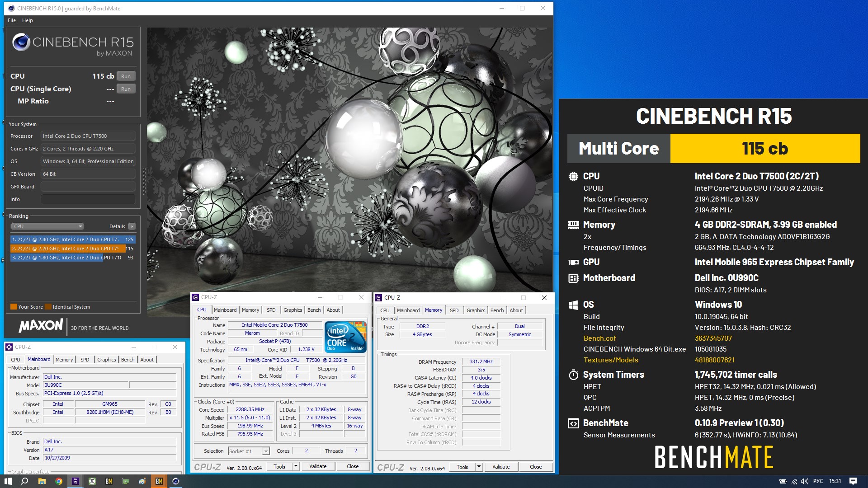
Task: Click Validate in CPU-Z Memory window
Action: pyautogui.click(x=501, y=467)
